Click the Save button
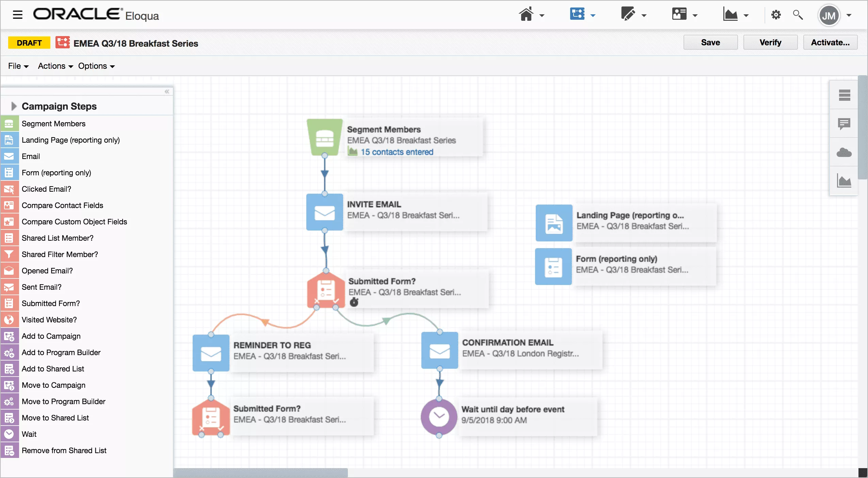Viewport: 868px width, 478px height. pos(710,43)
